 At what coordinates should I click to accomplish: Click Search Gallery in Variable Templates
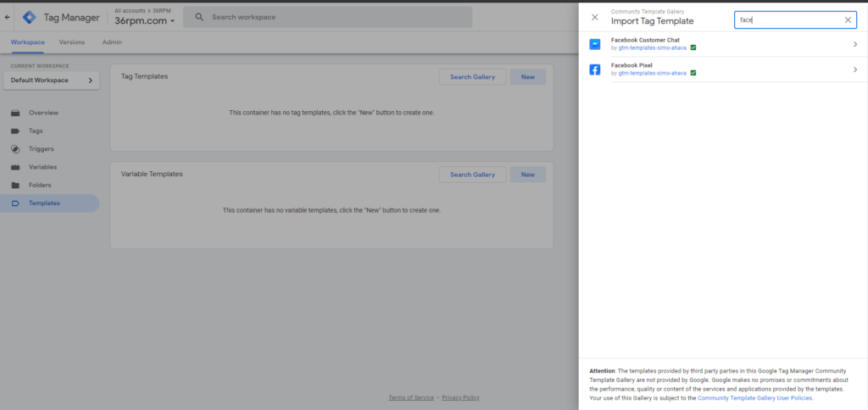(x=473, y=175)
